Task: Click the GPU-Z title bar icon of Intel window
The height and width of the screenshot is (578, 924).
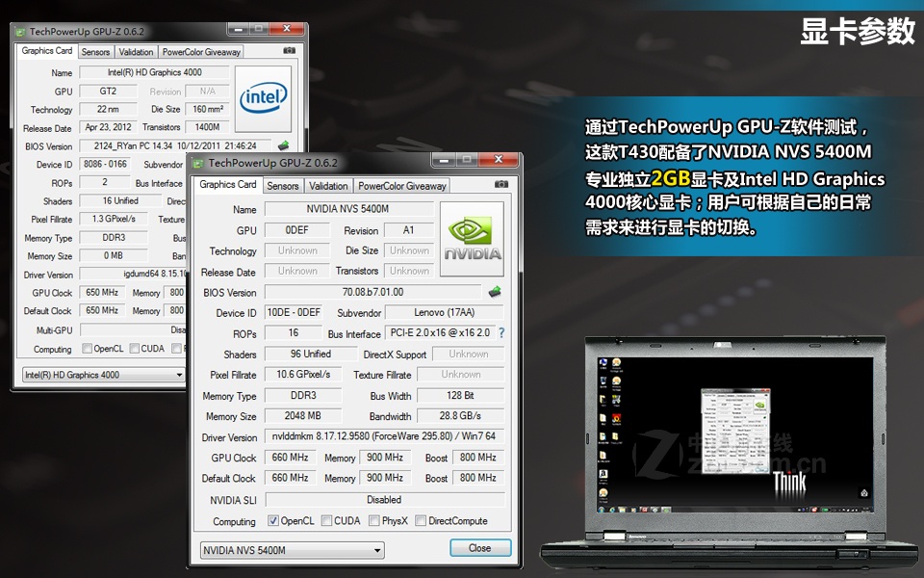Action: click(x=20, y=31)
